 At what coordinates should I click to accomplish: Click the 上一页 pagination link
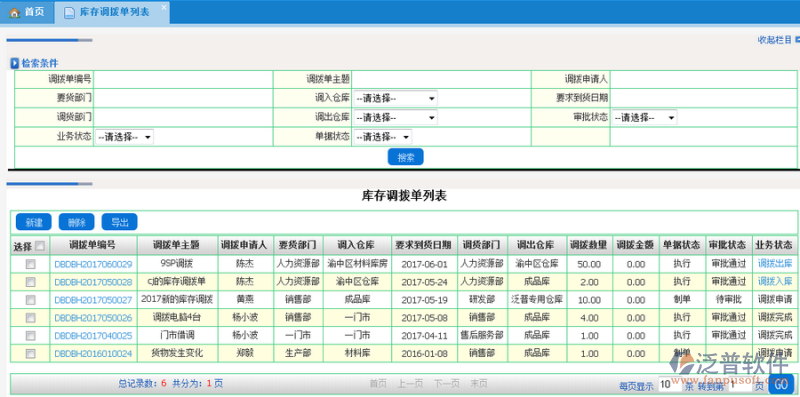pyautogui.click(x=410, y=383)
